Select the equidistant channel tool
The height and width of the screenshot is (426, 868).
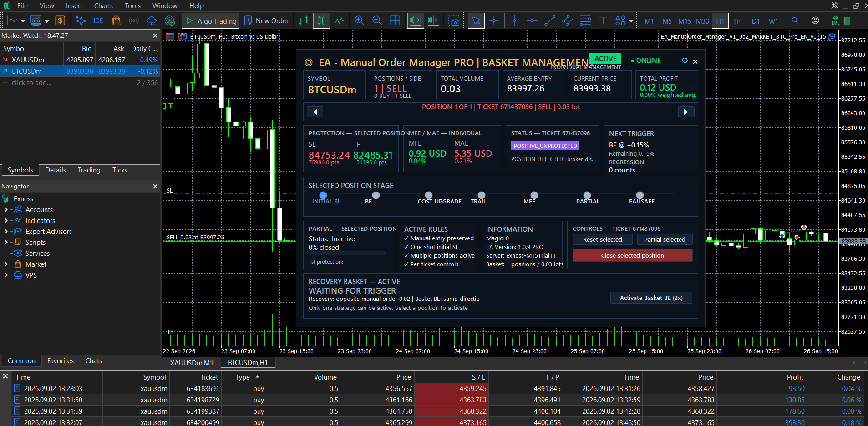click(x=568, y=21)
